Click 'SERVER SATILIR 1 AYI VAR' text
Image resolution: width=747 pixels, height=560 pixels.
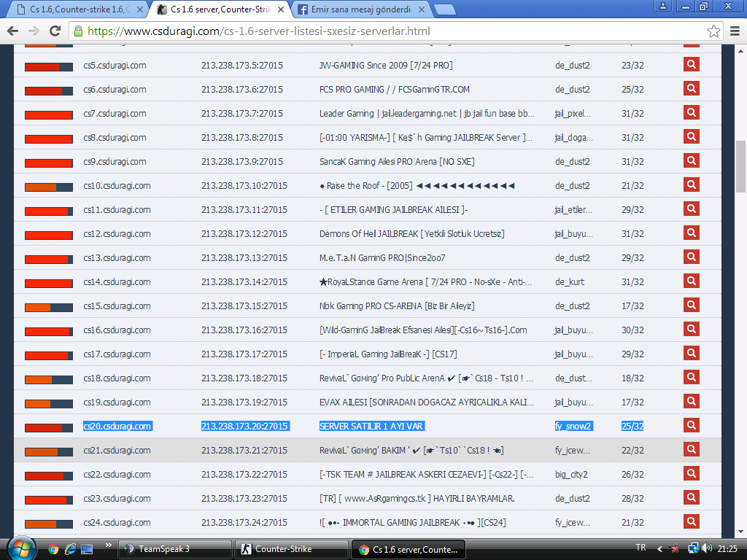(x=371, y=426)
